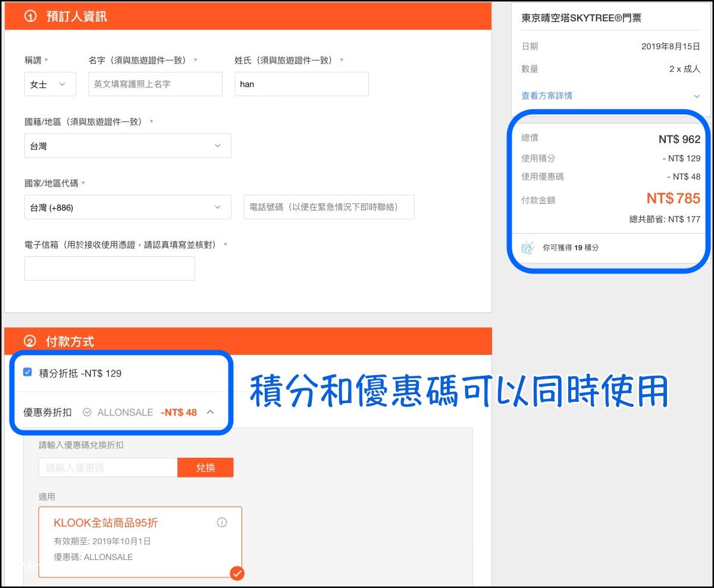Expand the 查看方案詳情 chevron arrow

point(697,96)
